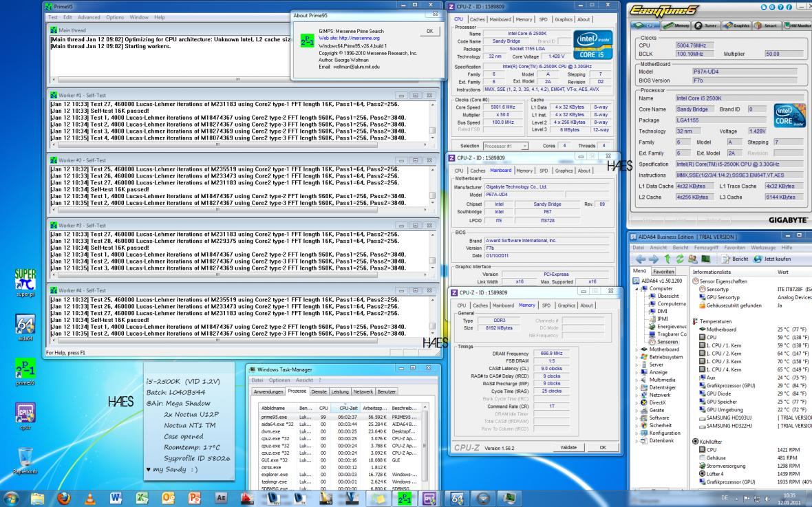This screenshot has width=812, height=507.
Task: Click AIDA64 back arrow toolbar icon
Action: point(641,259)
